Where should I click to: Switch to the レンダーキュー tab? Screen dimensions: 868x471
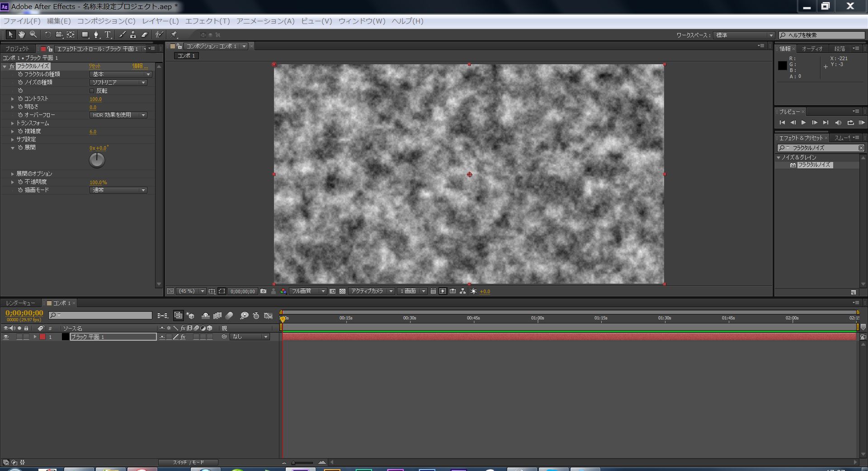tap(20, 303)
